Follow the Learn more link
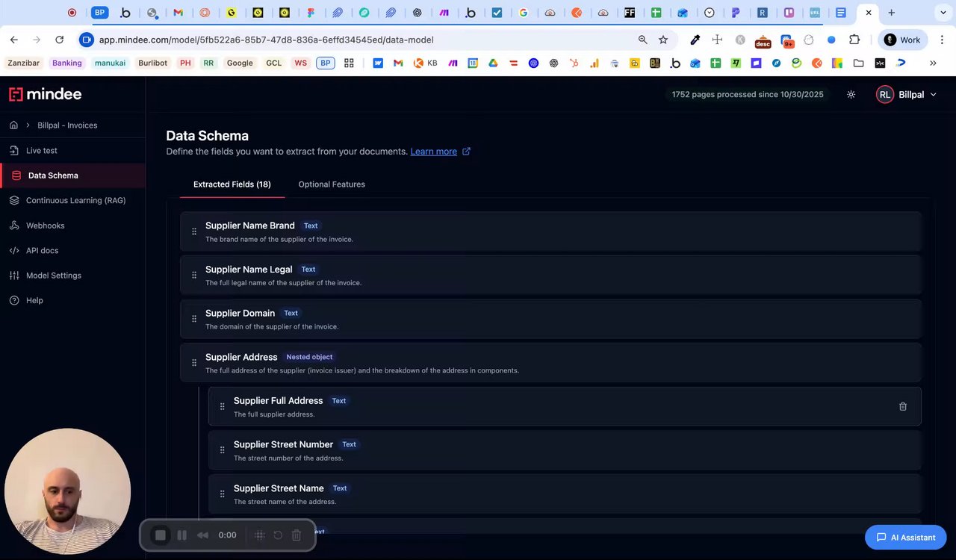This screenshot has width=956, height=560. point(433,152)
